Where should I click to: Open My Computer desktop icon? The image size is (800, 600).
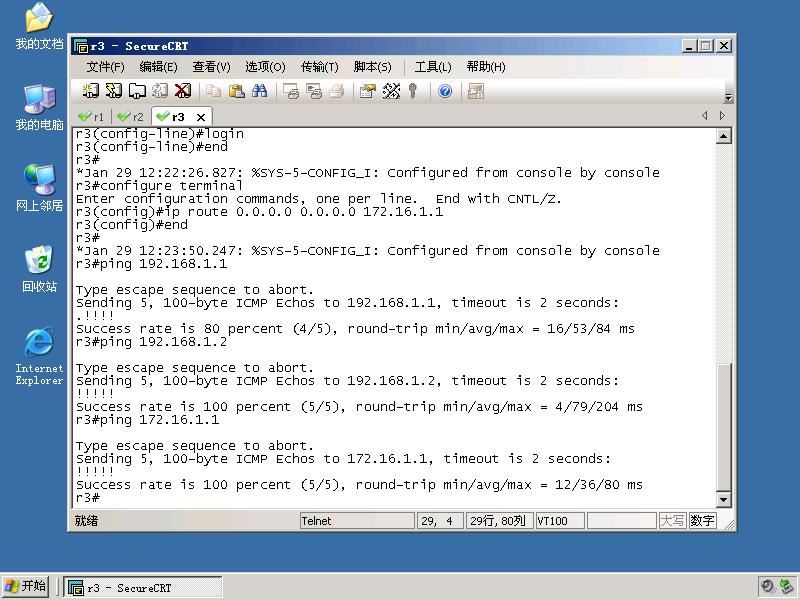(39, 107)
